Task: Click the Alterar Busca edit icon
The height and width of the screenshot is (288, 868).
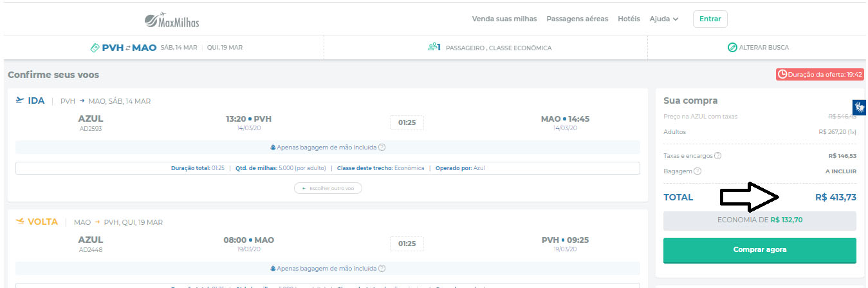Action: [x=732, y=48]
